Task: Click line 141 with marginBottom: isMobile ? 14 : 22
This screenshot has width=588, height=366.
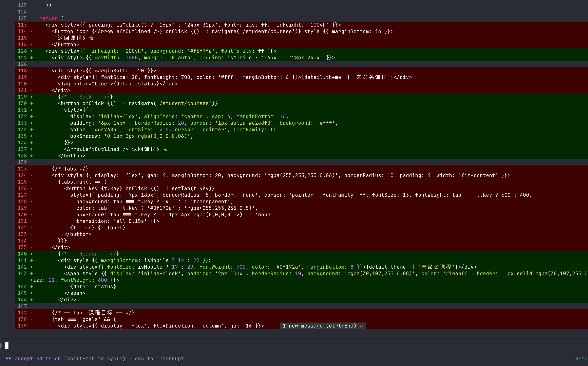Action: point(301,261)
